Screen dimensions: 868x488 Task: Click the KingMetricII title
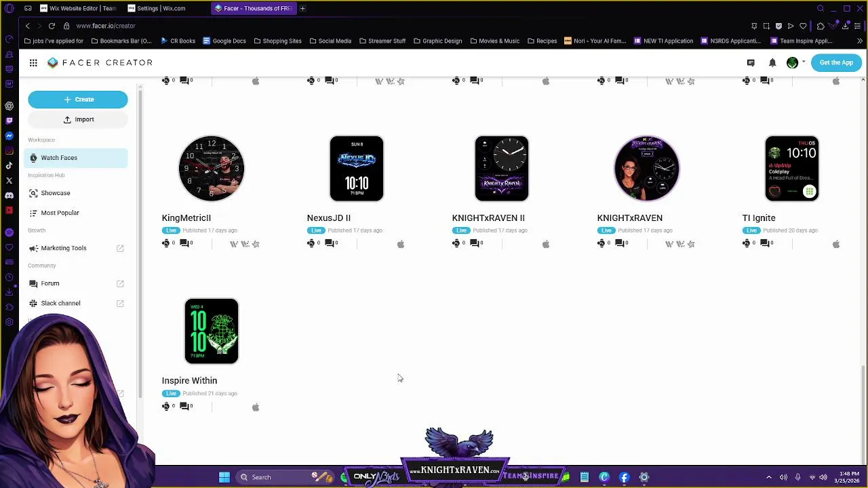[186, 218]
